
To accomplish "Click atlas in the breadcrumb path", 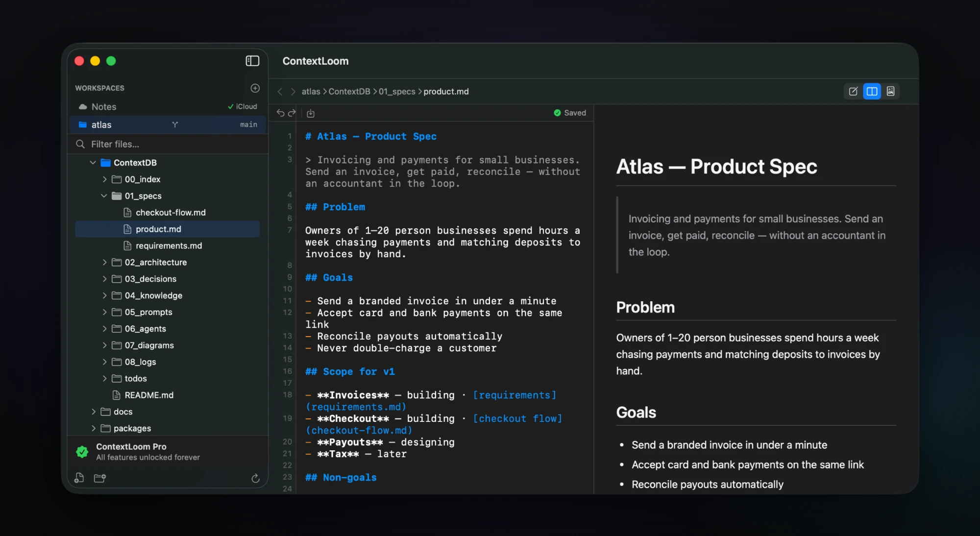I will tap(311, 92).
